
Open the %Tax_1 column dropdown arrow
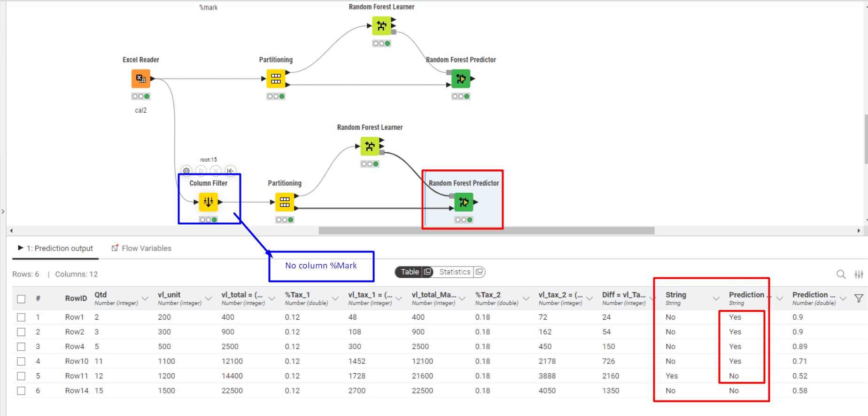click(x=335, y=298)
